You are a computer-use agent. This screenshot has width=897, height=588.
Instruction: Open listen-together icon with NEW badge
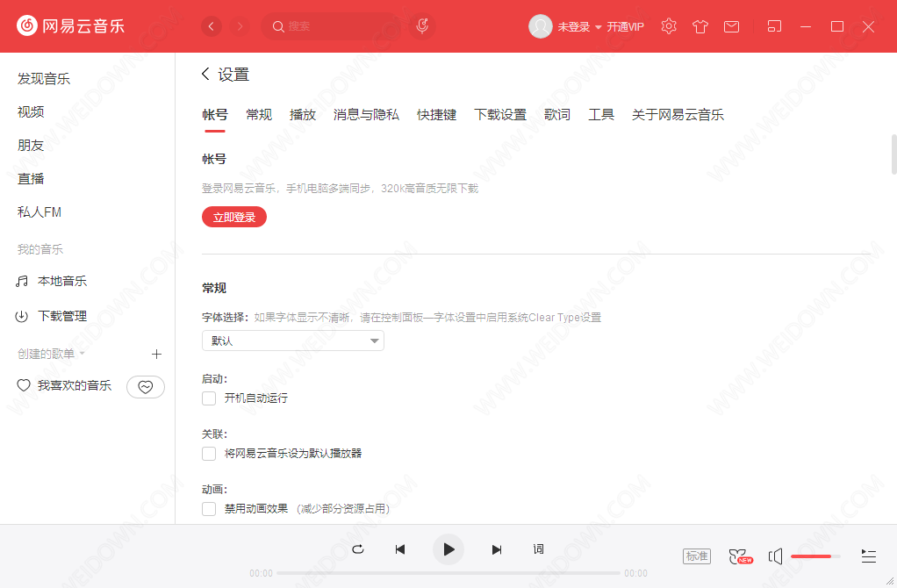click(740, 556)
